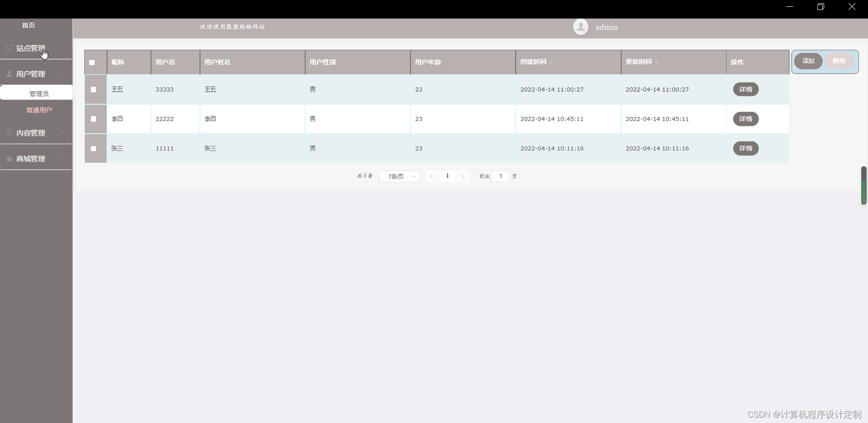Click the admin avatar icon
Image resolution: width=868 pixels, height=423 pixels.
[x=580, y=27]
